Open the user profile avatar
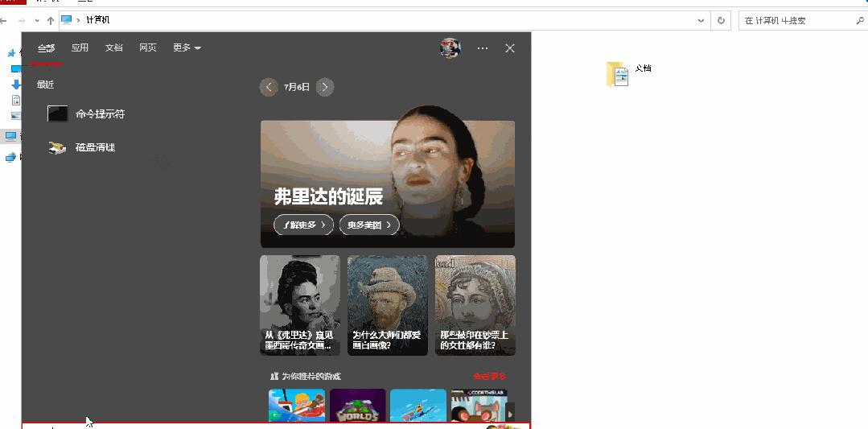Viewport: 868px width, 429px height. click(x=450, y=48)
